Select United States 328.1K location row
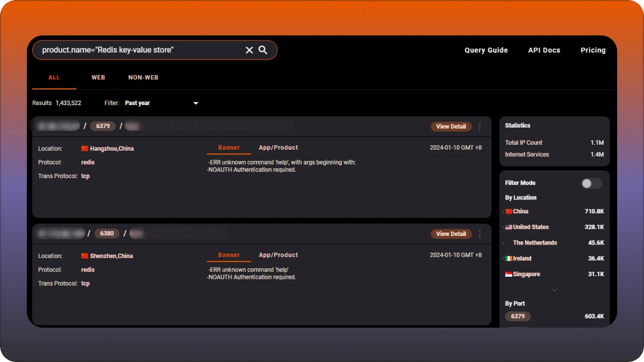 (x=554, y=227)
